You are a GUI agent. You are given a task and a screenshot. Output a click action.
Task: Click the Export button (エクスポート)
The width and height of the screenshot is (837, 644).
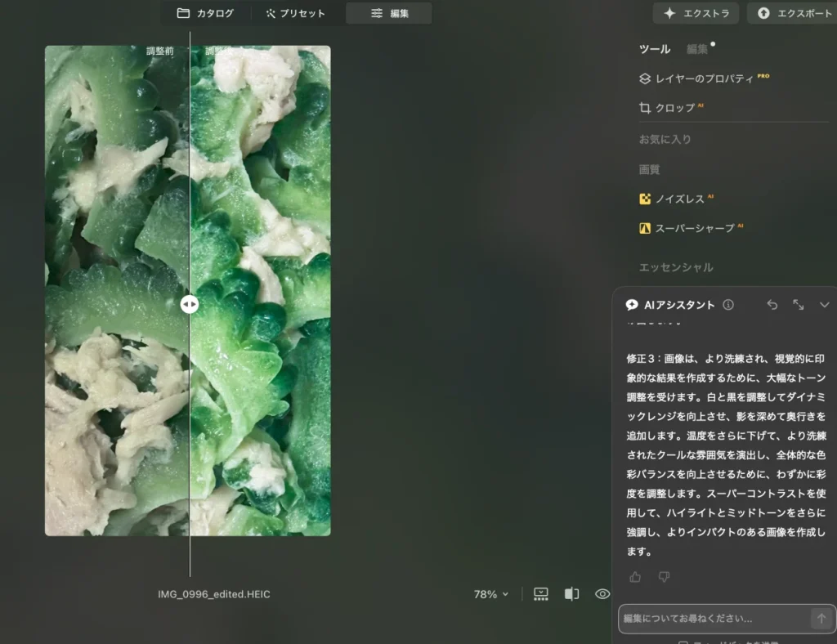click(794, 13)
